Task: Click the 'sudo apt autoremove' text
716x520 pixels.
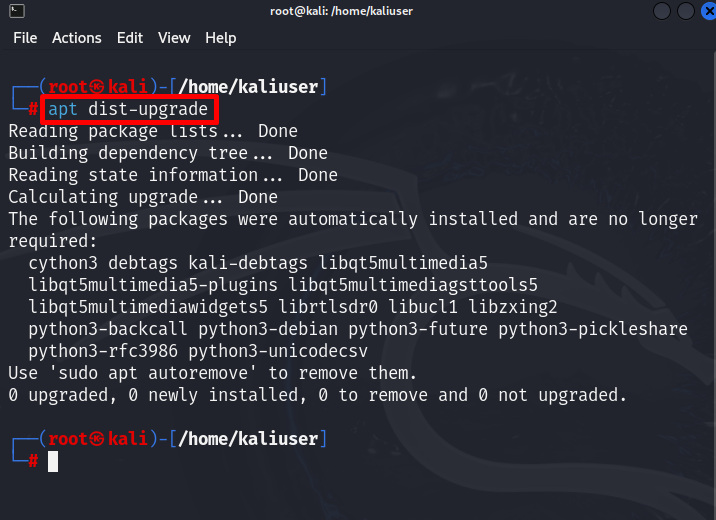Action: pos(153,373)
